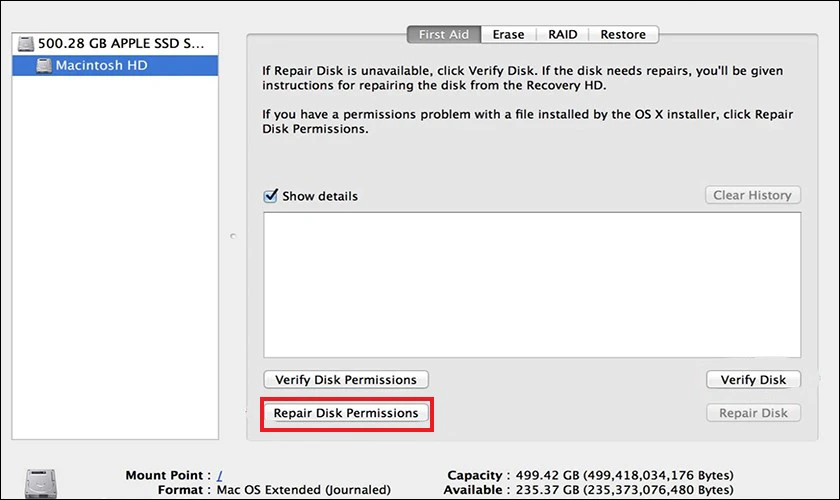Click Repair Disk Permissions

[346, 413]
